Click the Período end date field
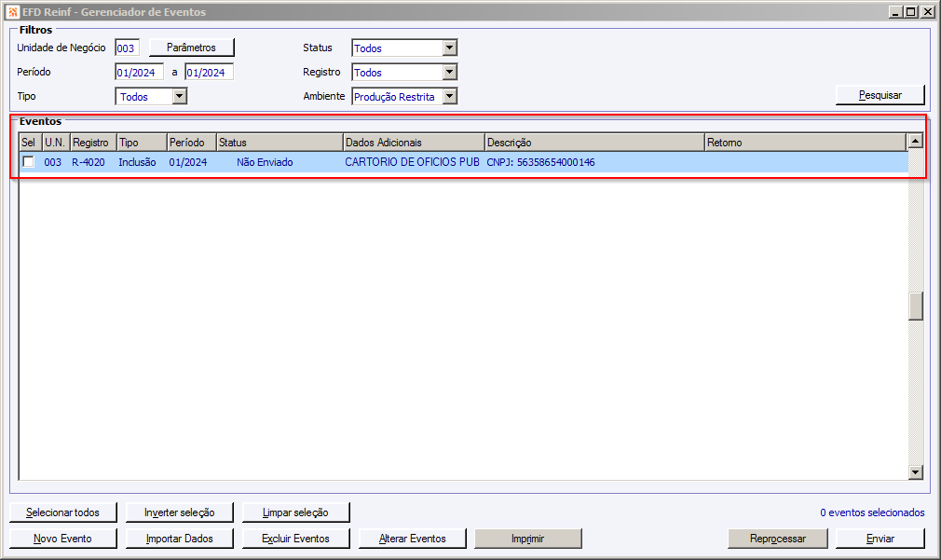This screenshot has height=560, width=941. click(209, 72)
